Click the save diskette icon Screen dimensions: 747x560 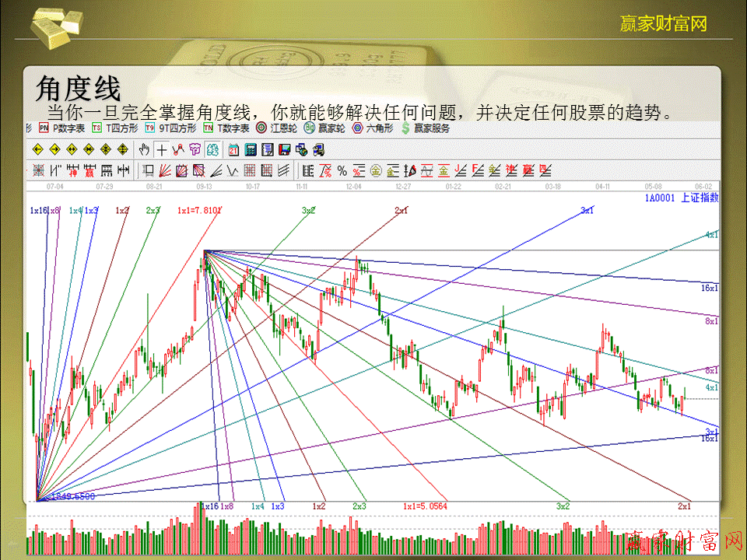285,149
